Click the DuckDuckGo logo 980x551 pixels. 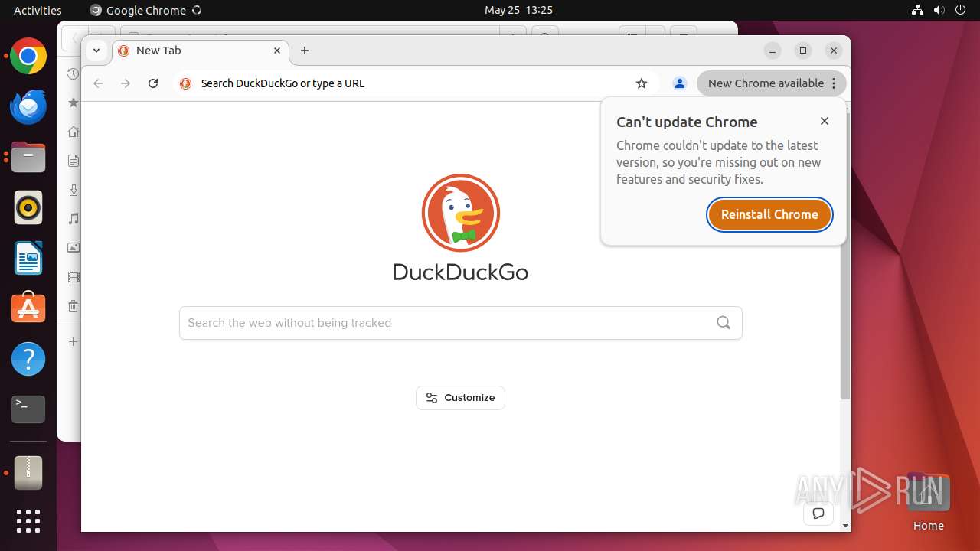tap(460, 227)
